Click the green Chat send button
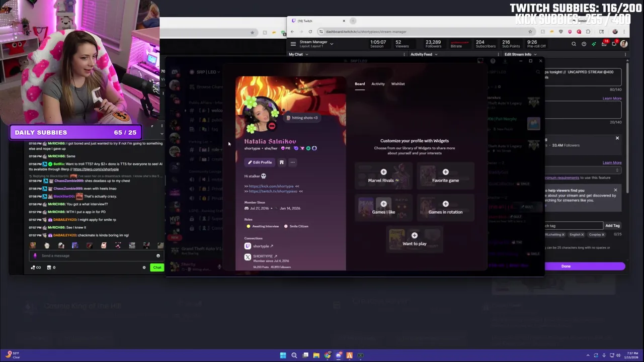This screenshot has width=644, height=362. tap(157, 267)
